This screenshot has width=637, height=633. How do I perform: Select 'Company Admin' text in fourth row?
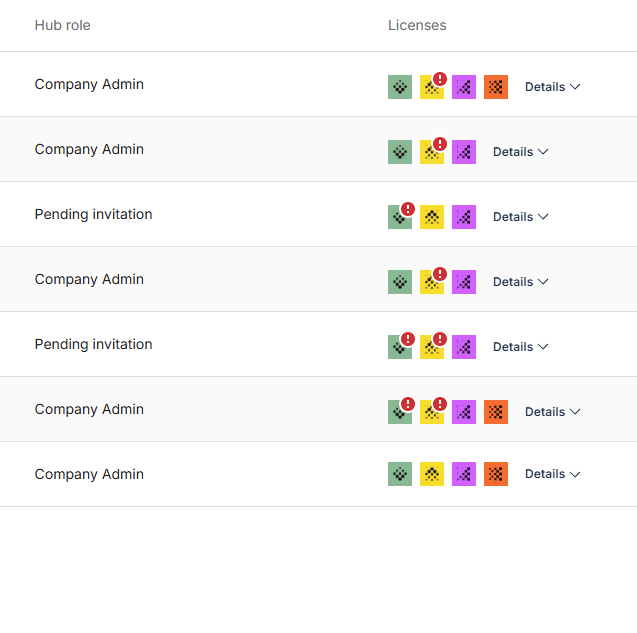[x=89, y=280]
